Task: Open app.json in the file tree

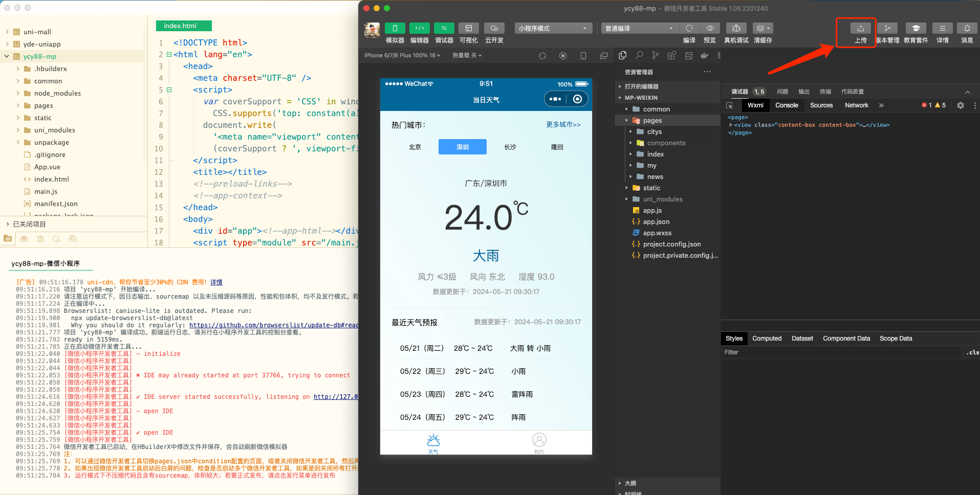Action: pos(656,222)
